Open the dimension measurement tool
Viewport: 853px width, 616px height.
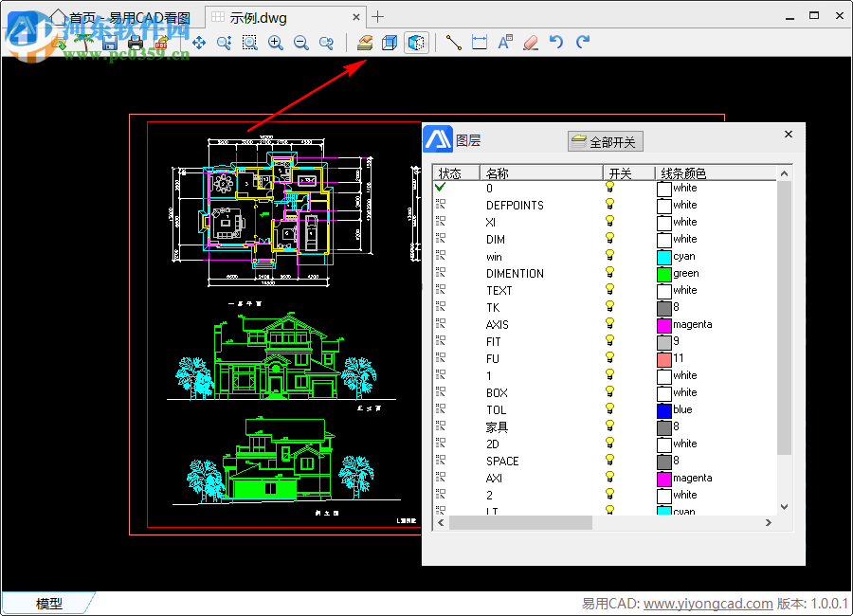479,42
